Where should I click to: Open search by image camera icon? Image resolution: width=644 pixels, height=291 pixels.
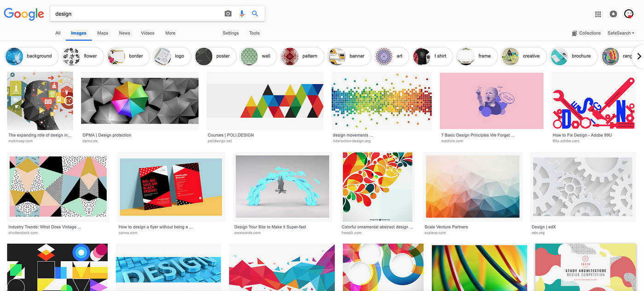[x=228, y=14]
